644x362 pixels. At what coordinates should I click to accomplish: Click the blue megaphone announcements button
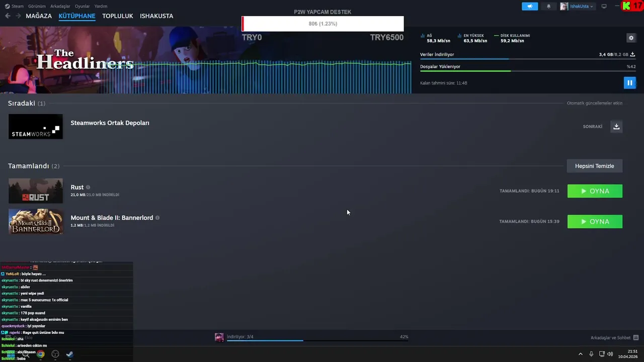pyautogui.click(x=530, y=6)
